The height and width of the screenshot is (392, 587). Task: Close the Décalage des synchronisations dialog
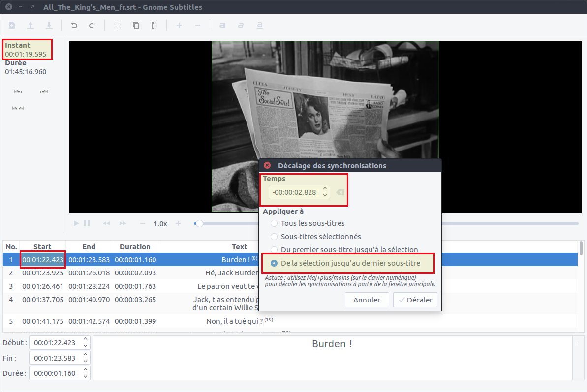(267, 165)
